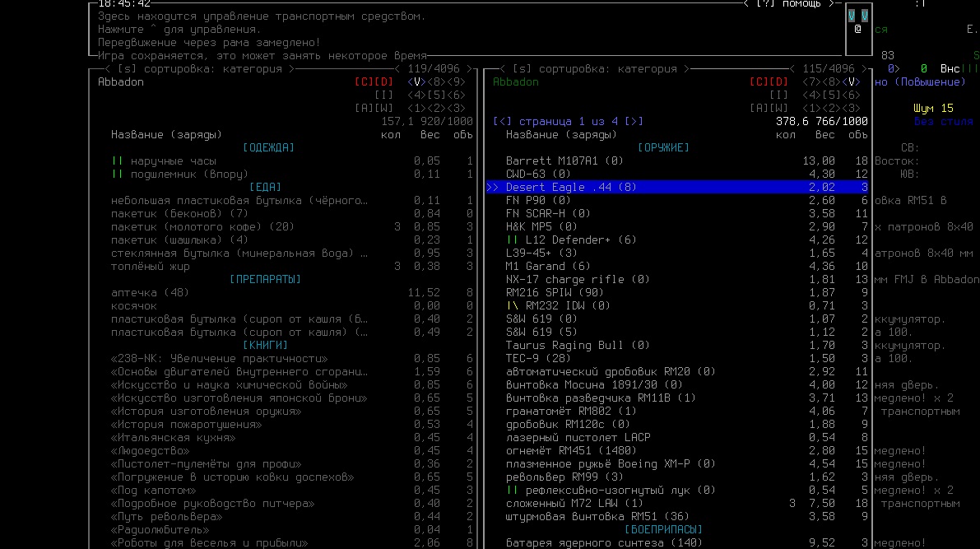Choose <3> direction in left pane
The image size is (980, 549).
point(456,108)
